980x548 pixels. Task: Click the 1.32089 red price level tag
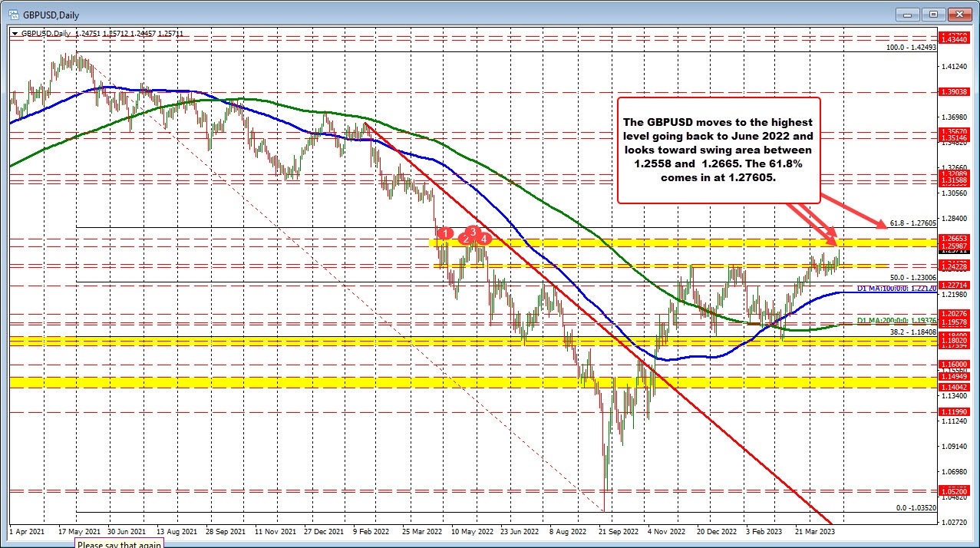pos(955,174)
